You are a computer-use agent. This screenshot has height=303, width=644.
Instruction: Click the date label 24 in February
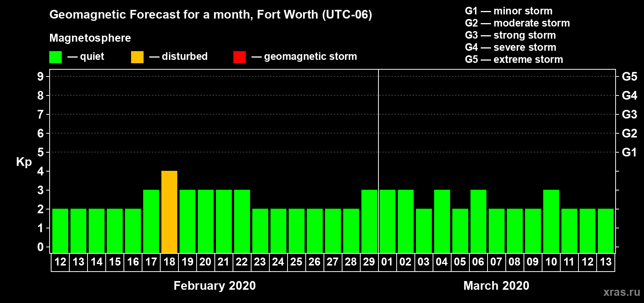pos(278,262)
